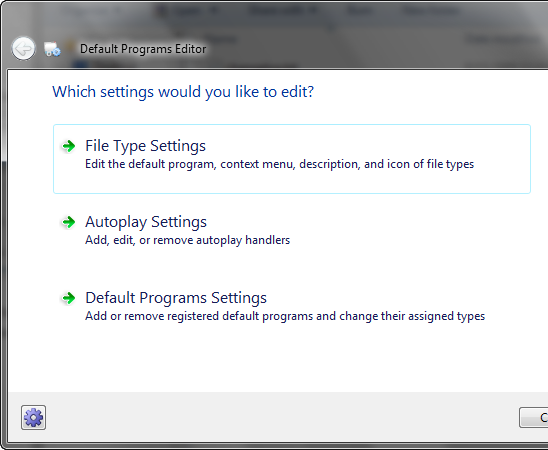Click the file types description text

click(x=280, y=164)
